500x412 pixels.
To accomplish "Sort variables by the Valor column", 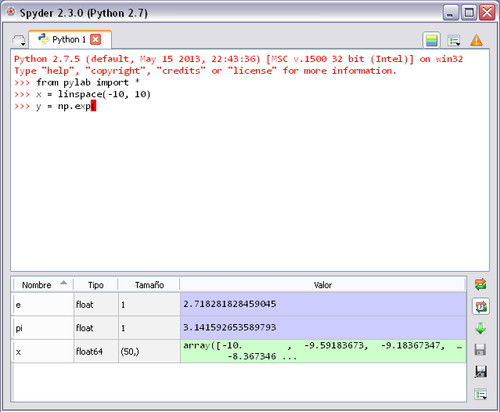I will pyautogui.click(x=323, y=285).
